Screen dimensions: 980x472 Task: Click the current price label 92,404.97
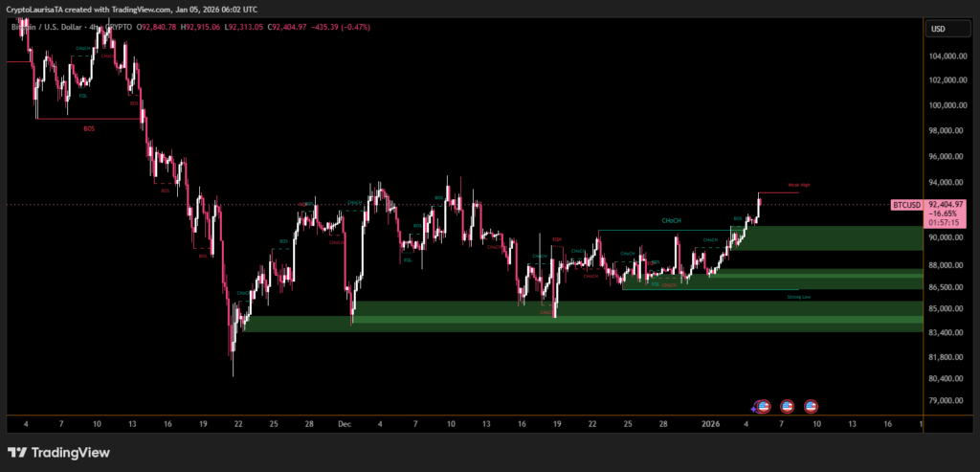pyautogui.click(x=945, y=205)
